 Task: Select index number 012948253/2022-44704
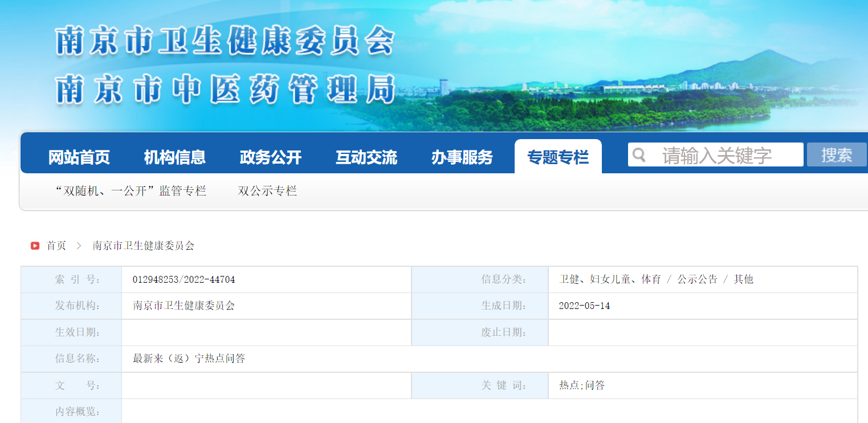point(184,279)
